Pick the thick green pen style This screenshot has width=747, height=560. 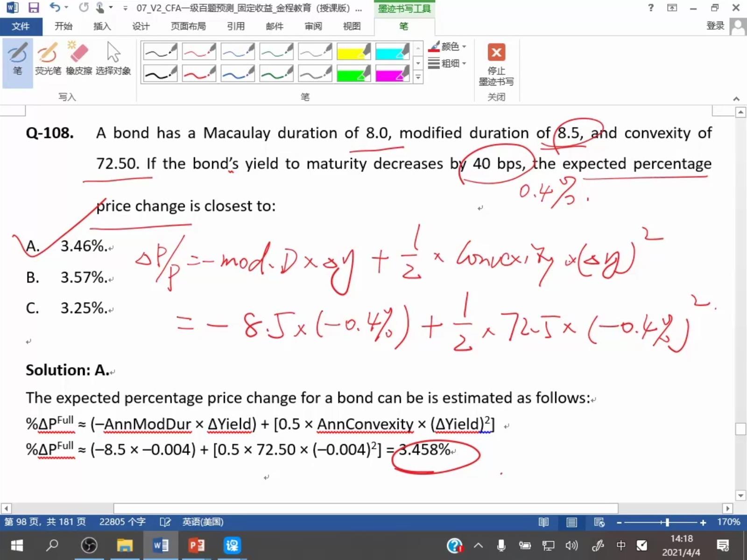click(276, 74)
